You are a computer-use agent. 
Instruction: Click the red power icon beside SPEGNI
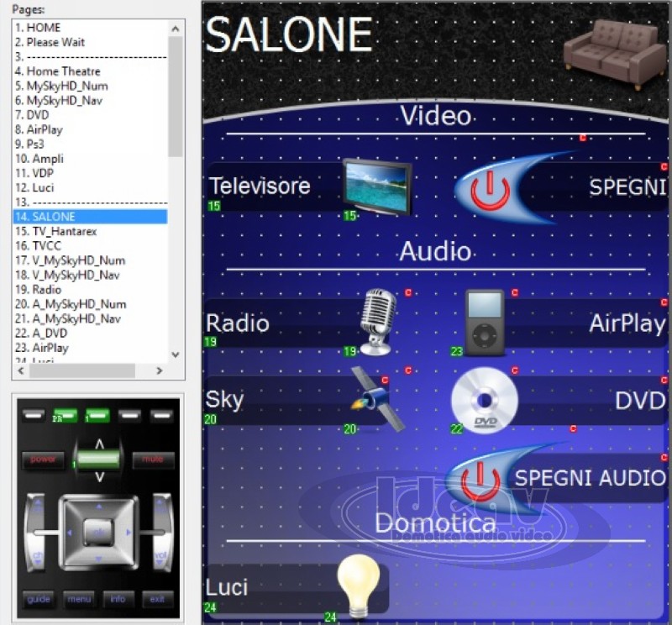[491, 192]
